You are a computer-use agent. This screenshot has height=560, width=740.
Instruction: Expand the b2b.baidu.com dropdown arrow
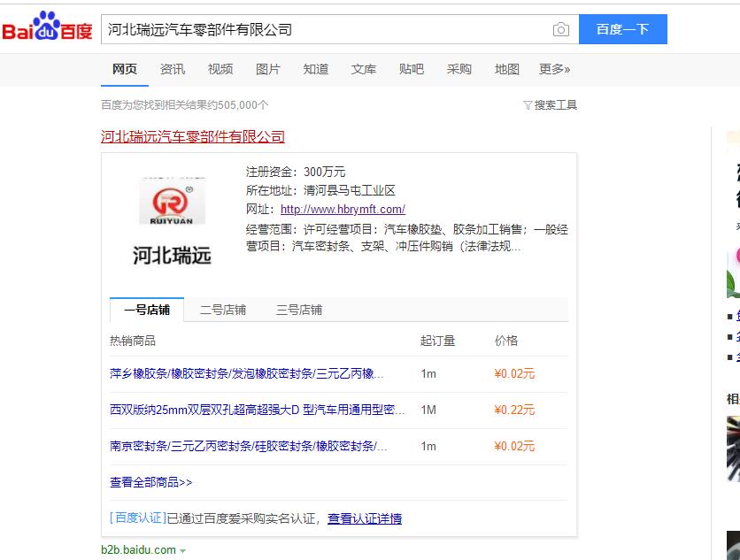point(182,550)
